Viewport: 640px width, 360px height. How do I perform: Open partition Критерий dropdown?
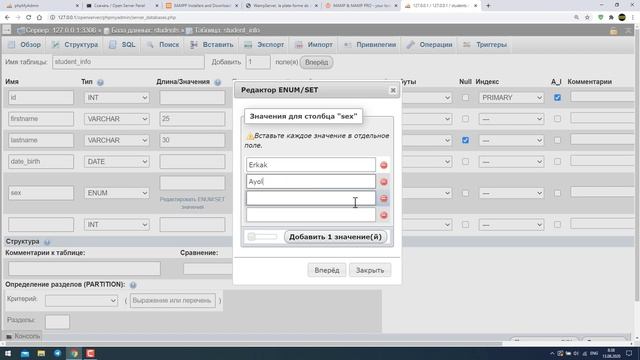tap(82, 301)
